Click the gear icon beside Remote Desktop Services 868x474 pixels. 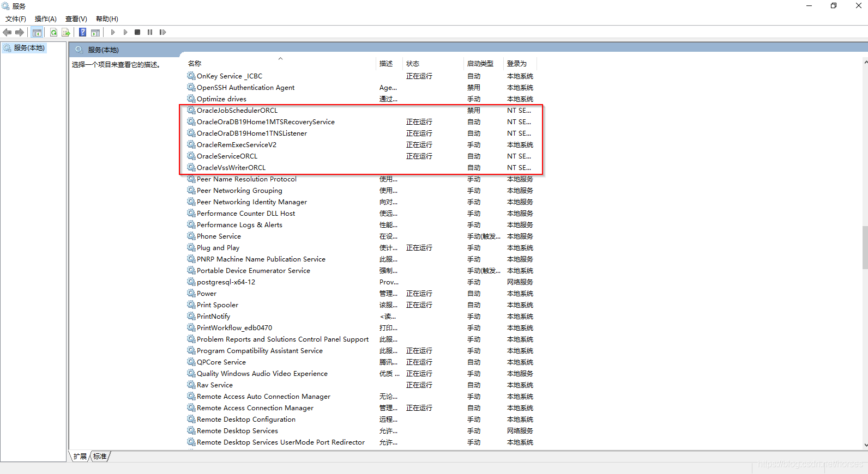coord(191,430)
